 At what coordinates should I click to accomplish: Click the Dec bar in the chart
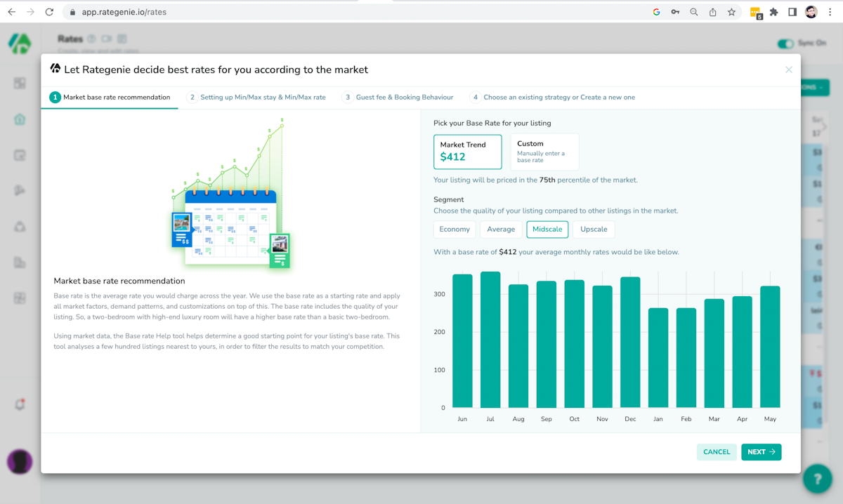tap(630, 343)
